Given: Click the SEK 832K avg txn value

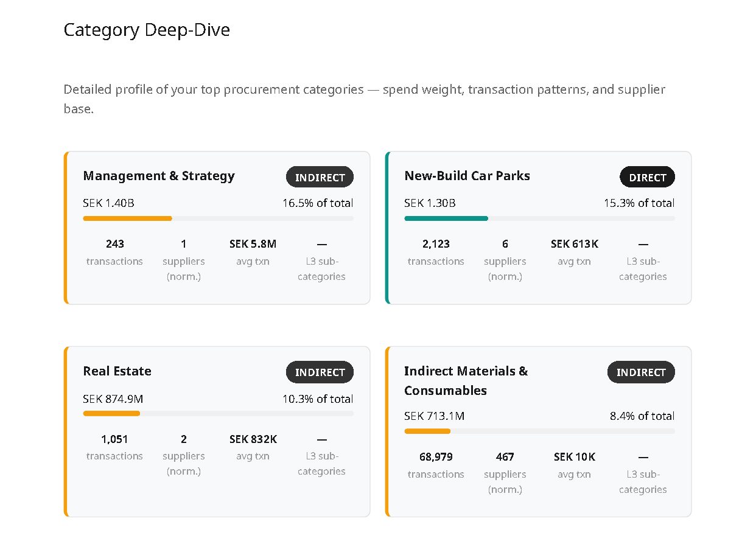Looking at the screenshot, I should point(253,439).
